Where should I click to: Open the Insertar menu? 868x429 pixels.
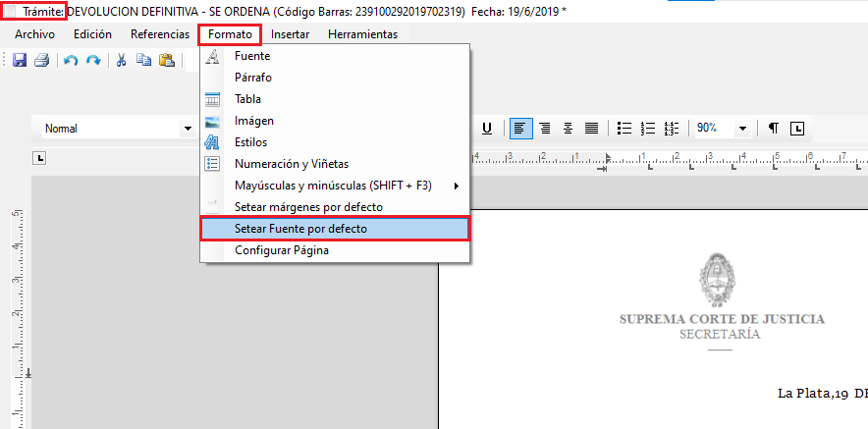pyautogui.click(x=290, y=34)
